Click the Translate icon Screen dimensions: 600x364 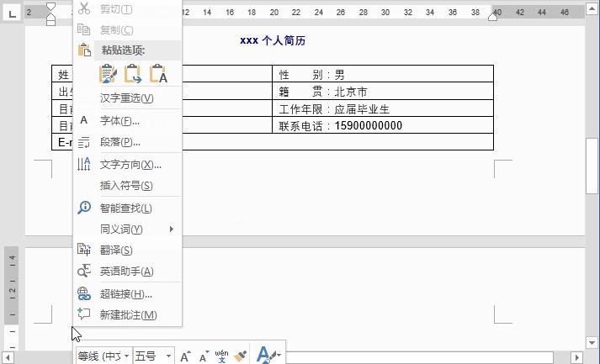click(x=84, y=250)
